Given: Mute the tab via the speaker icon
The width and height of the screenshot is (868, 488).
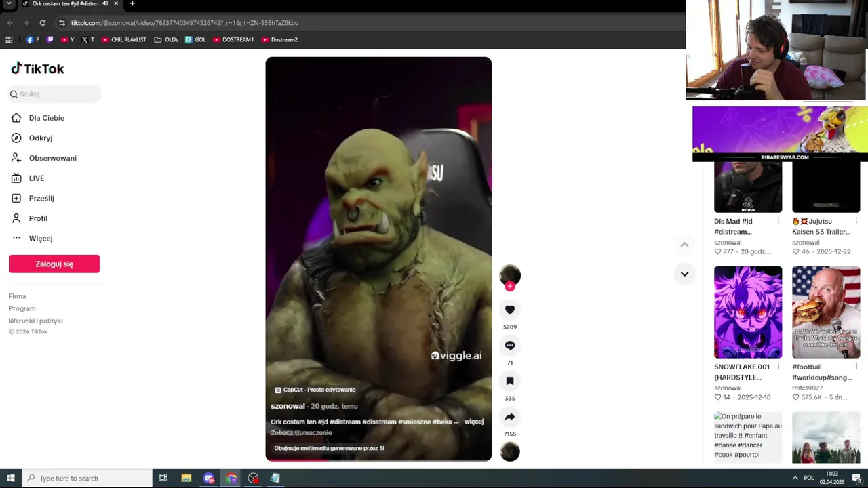Looking at the screenshot, I should coord(105,3).
